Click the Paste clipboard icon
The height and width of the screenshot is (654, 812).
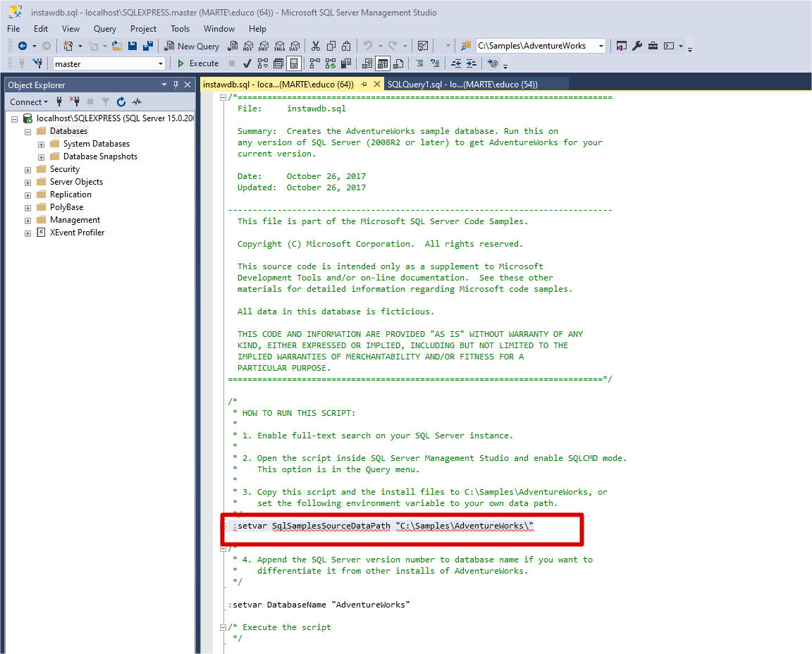click(x=347, y=46)
